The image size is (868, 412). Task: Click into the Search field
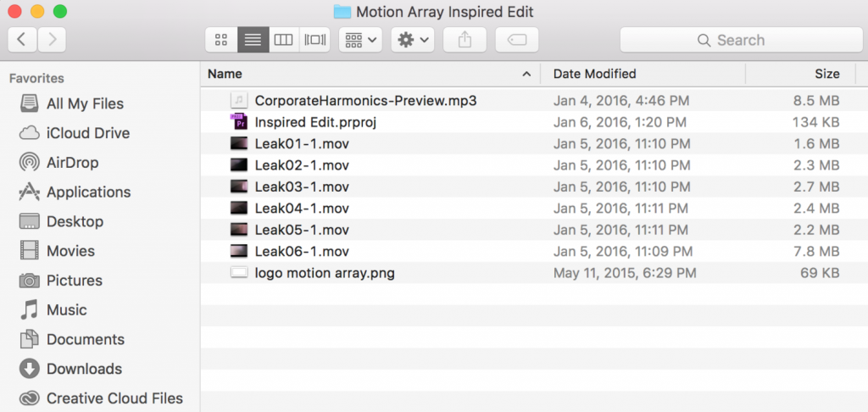pyautogui.click(x=741, y=40)
